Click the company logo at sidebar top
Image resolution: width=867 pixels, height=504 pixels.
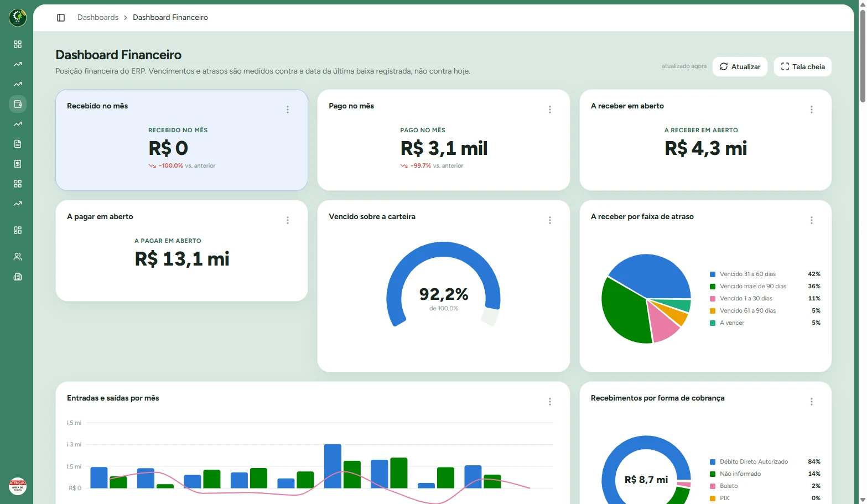(x=18, y=18)
